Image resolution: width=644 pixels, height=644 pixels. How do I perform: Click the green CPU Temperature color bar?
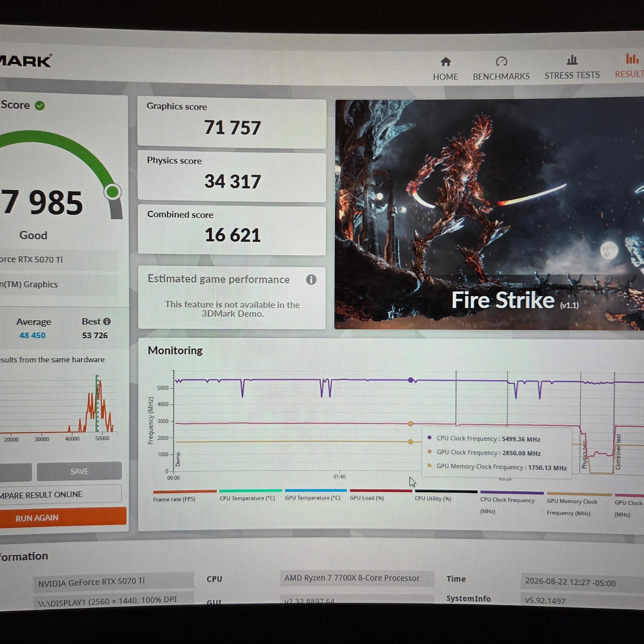point(251,491)
